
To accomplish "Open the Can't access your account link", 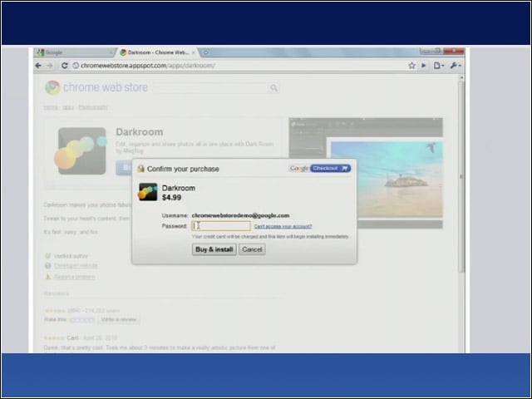I will [283, 226].
